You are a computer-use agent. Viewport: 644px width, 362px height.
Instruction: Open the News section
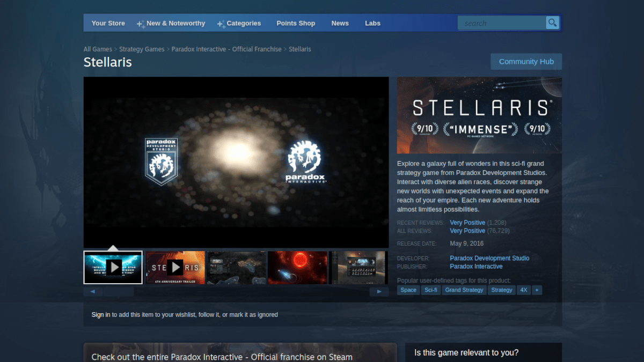340,23
